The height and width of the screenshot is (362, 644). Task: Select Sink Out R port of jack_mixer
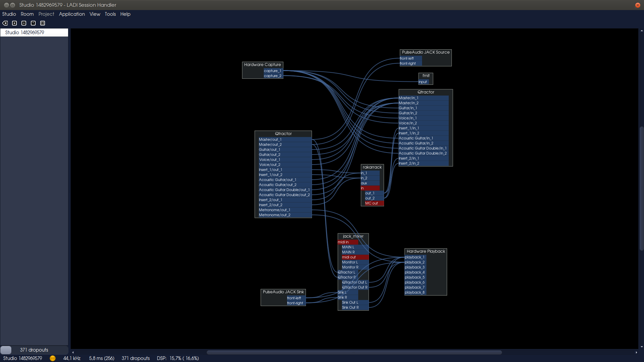[x=355, y=307]
